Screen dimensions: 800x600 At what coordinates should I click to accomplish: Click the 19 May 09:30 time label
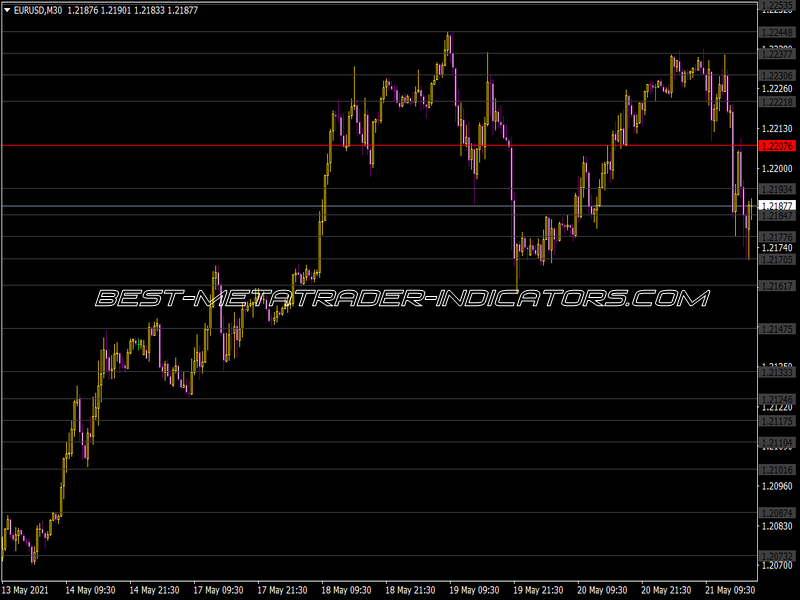(x=474, y=590)
